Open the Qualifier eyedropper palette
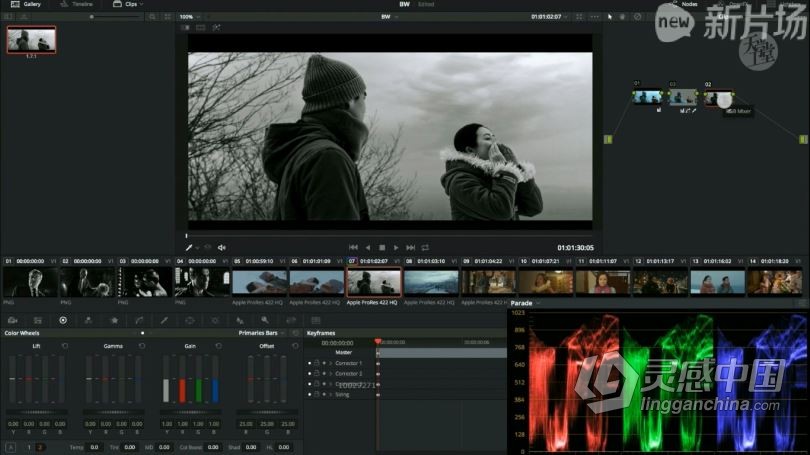Image resolution: width=810 pixels, height=455 pixels. (164, 320)
